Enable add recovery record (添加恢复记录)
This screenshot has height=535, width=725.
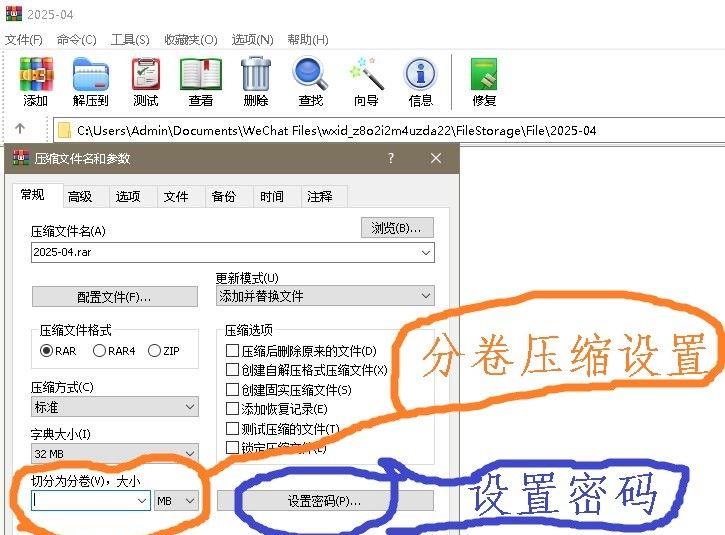click(232, 409)
